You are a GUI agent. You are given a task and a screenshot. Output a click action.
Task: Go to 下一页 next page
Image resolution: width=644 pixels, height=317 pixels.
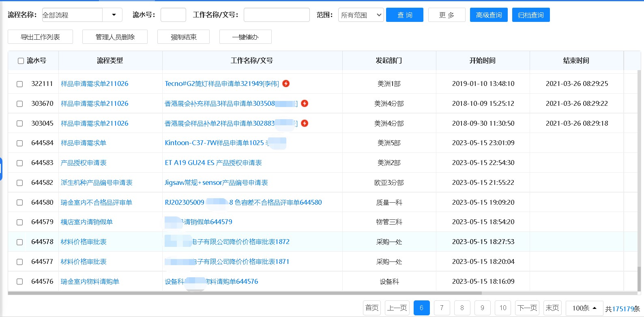click(527, 308)
